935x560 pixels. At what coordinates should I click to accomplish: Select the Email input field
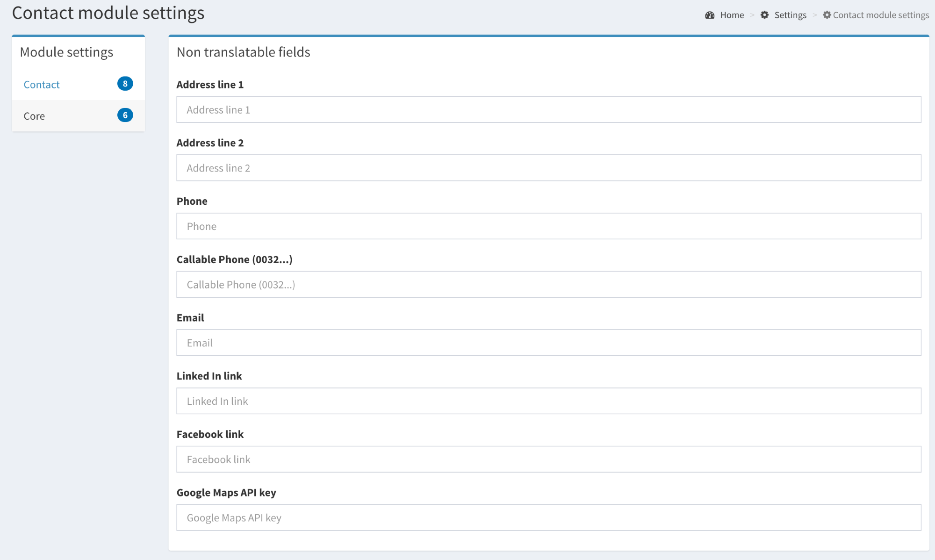pos(548,343)
